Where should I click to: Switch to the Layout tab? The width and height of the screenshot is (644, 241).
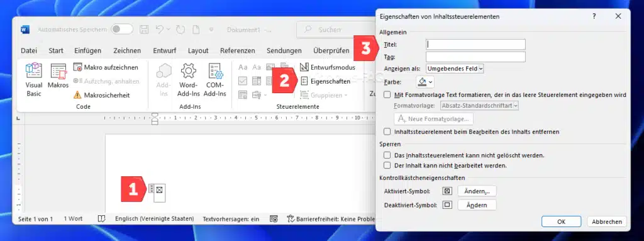click(198, 50)
